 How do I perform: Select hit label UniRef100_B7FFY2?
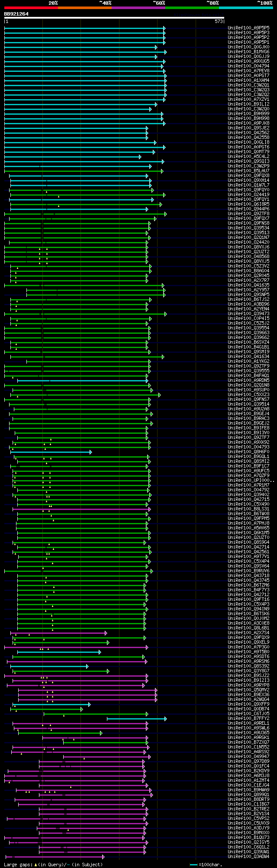(248, 718)
